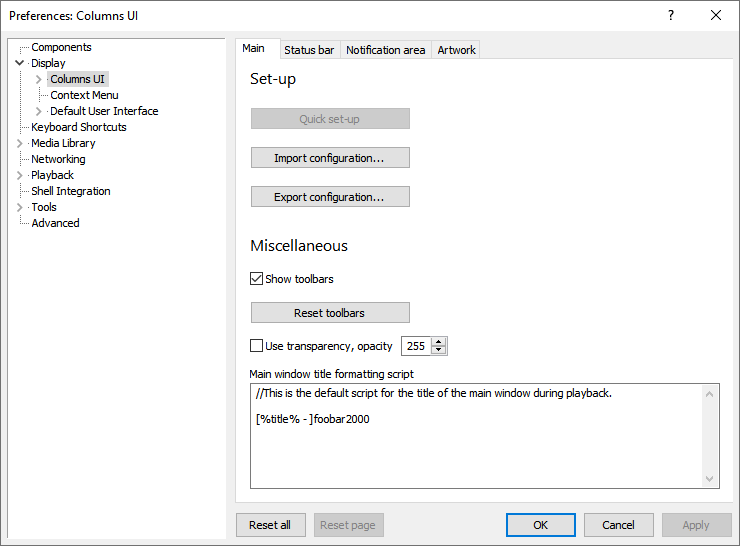Increase opacity with the up spinner arrow
This screenshot has height=546, width=740.
[439, 342]
